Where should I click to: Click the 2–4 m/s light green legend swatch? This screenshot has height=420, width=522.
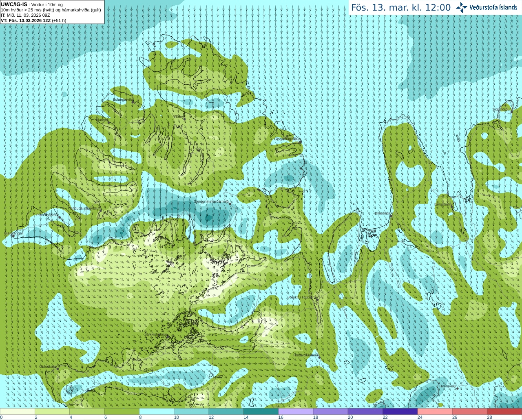pyautogui.click(x=52, y=411)
